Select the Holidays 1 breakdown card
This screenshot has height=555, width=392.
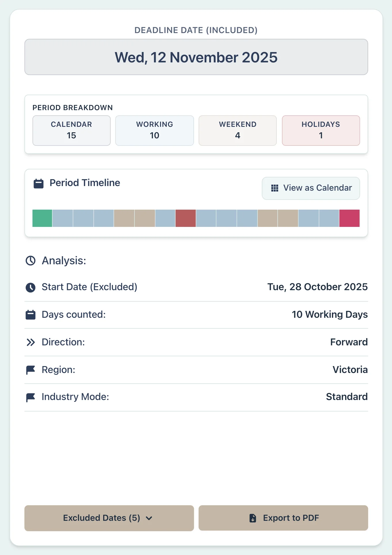point(321,131)
